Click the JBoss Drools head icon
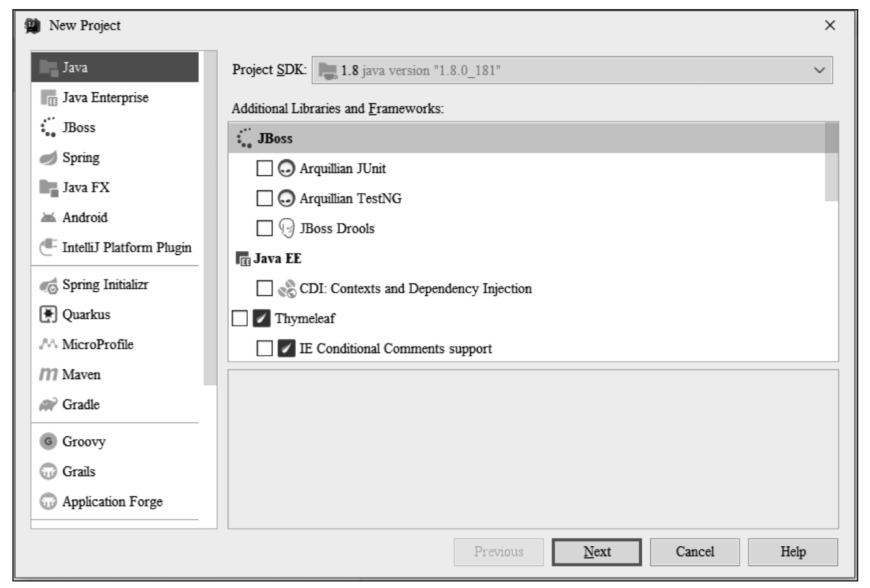Viewport: 870px width, 588px height. [286, 228]
